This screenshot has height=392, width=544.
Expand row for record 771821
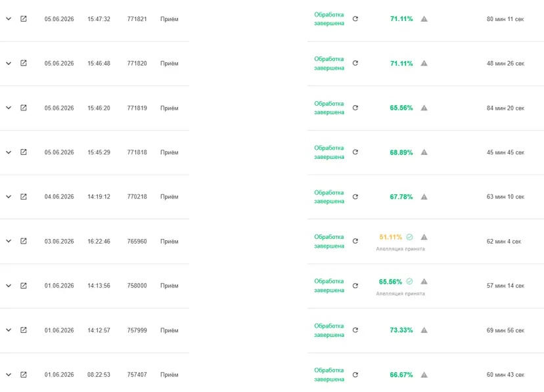9,19
